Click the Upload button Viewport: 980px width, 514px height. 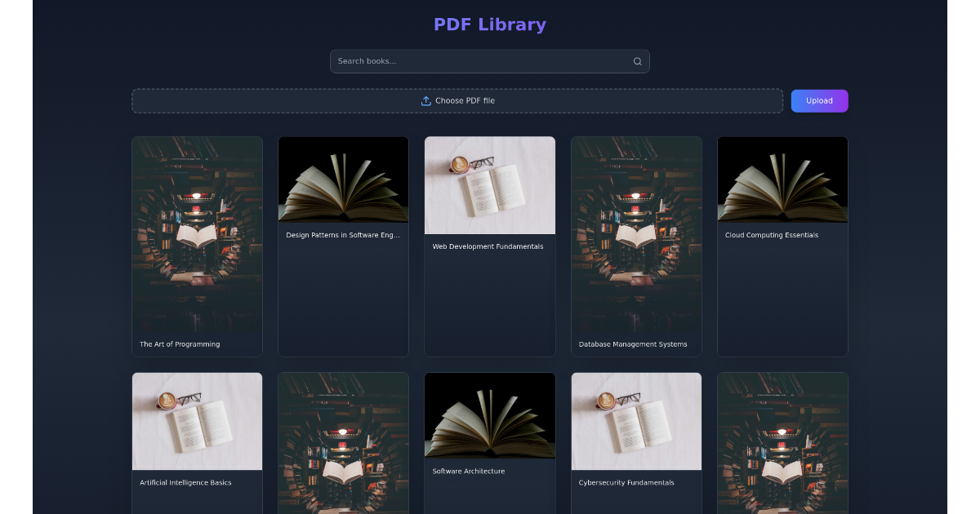point(819,101)
